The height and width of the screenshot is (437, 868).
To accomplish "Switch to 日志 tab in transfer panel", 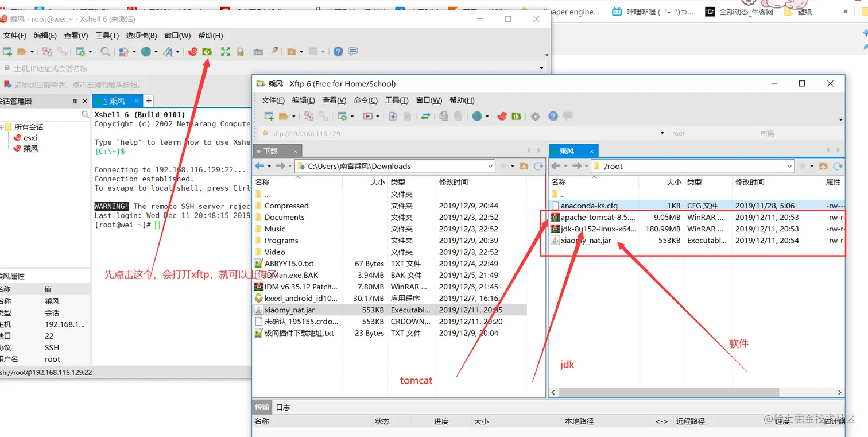I will click(x=283, y=407).
